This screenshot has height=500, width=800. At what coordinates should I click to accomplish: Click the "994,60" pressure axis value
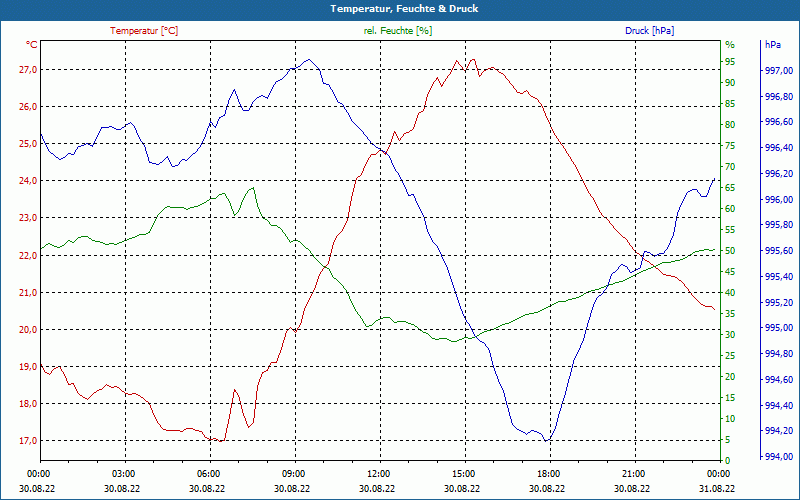click(x=779, y=380)
